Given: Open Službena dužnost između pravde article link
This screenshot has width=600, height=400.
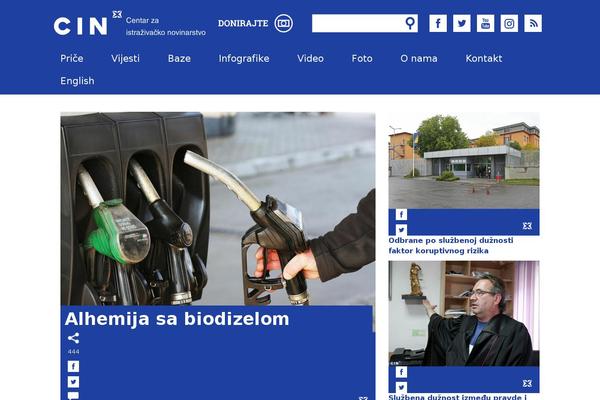Looking at the screenshot, I should (457, 397).
